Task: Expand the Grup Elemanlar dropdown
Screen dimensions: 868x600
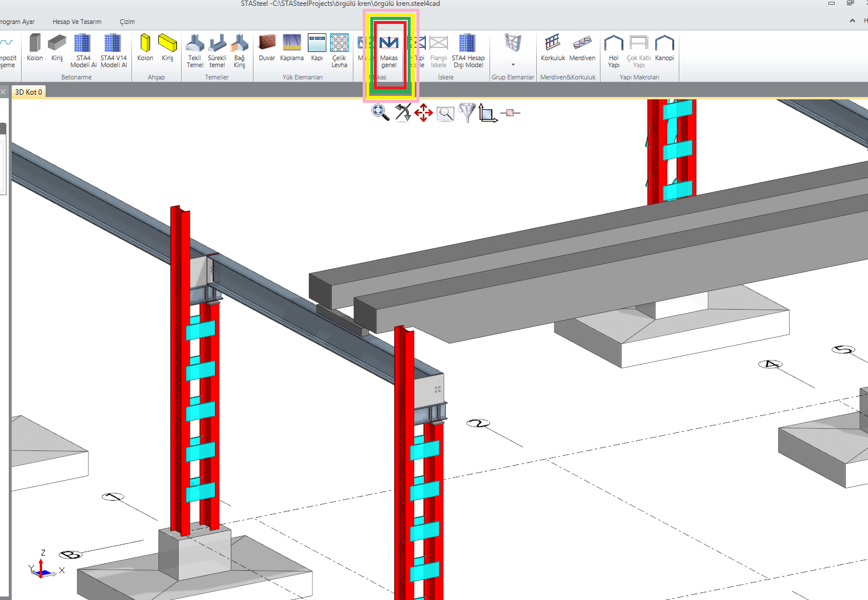Action: pos(513,65)
